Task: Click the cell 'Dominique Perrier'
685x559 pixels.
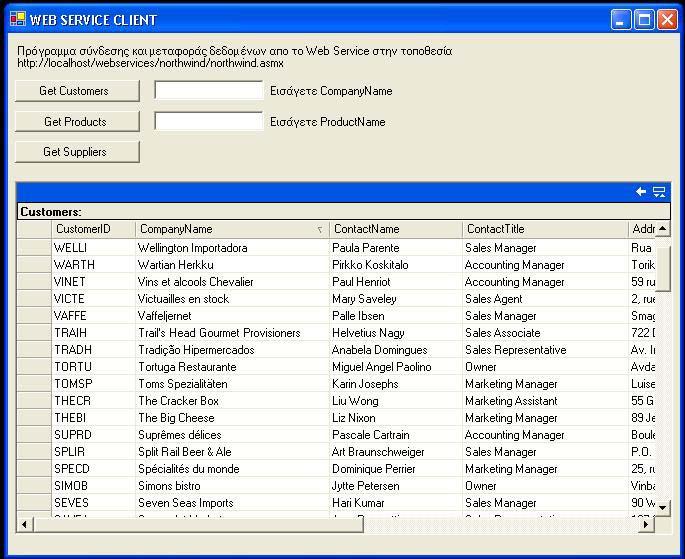Action: [x=396, y=469]
